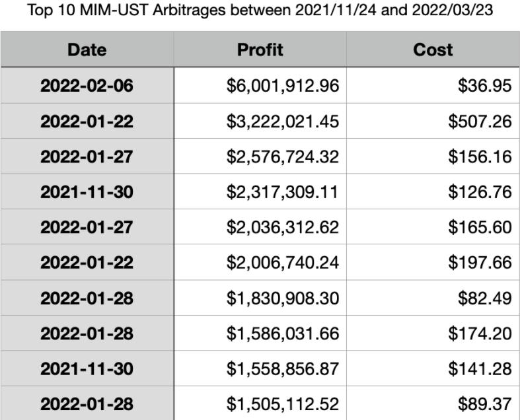Click the Date column header
This screenshot has width=520, height=420.
87,50
